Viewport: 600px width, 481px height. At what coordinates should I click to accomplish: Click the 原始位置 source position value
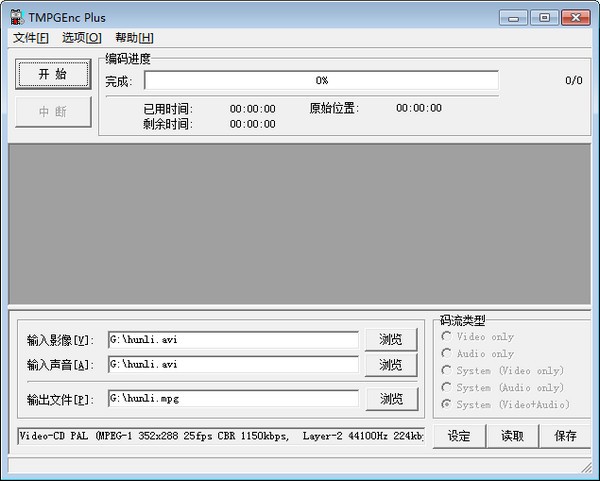[x=419, y=108]
